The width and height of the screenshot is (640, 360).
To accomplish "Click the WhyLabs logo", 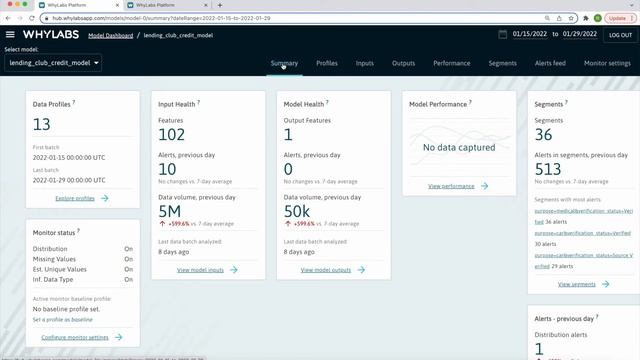I will tap(51, 35).
